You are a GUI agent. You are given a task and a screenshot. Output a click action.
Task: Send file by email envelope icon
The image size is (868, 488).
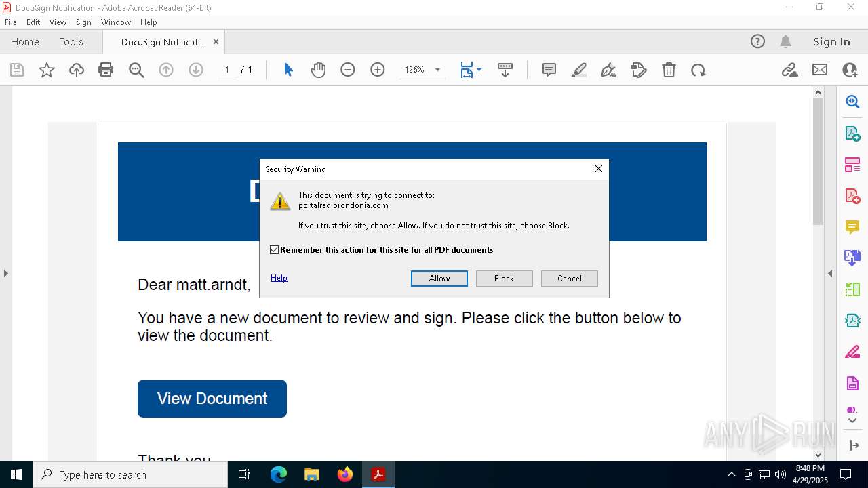[x=820, y=70]
